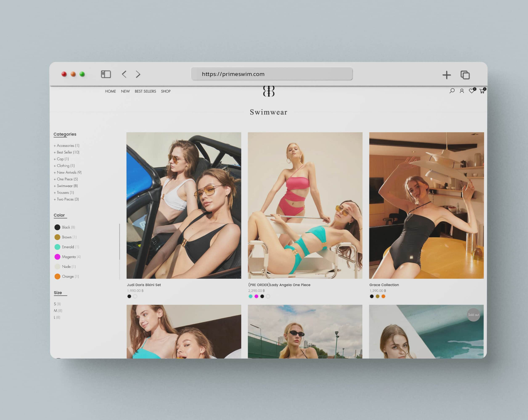Go back with the browser back arrow
Viewport: 528px width, 420px height.
tap(124, 74)
